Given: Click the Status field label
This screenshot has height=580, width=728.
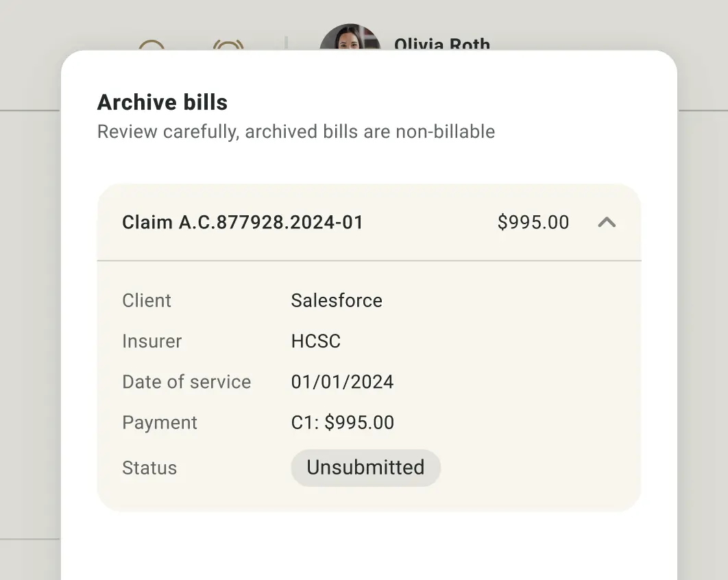Looking at the screenshot, I should pos(149,468).
